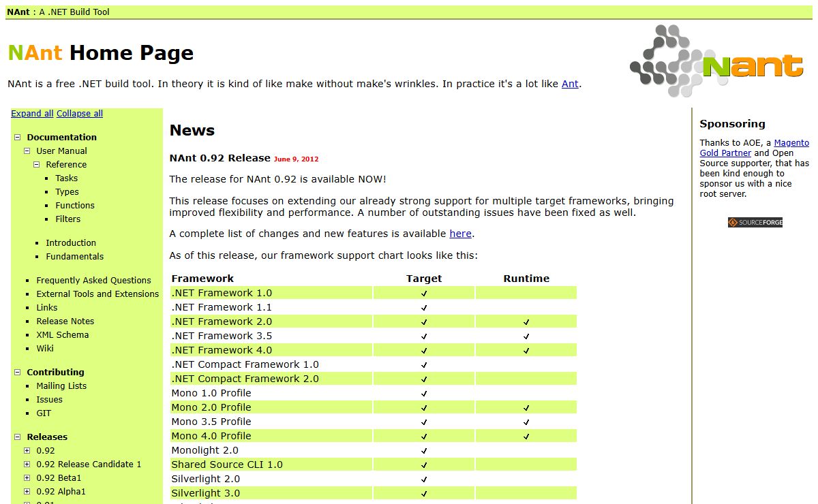The height and width of the screenshot is (504, 818).
Task: Open the Links page
Action: [x=47, y=307]
